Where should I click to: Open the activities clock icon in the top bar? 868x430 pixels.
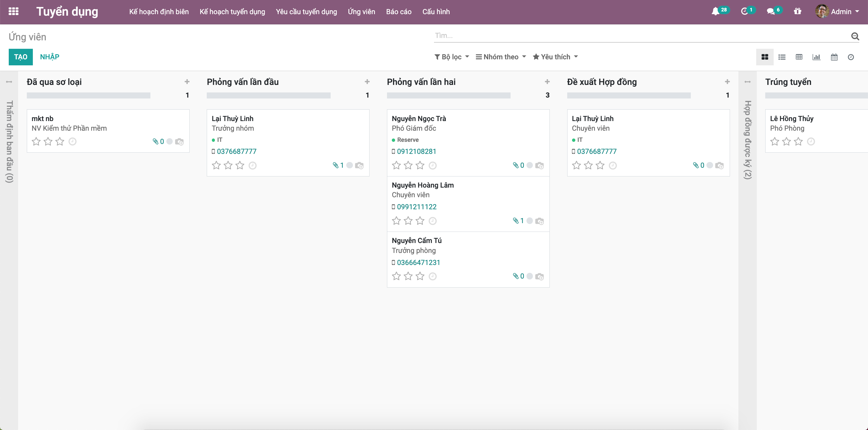[744, 11]
